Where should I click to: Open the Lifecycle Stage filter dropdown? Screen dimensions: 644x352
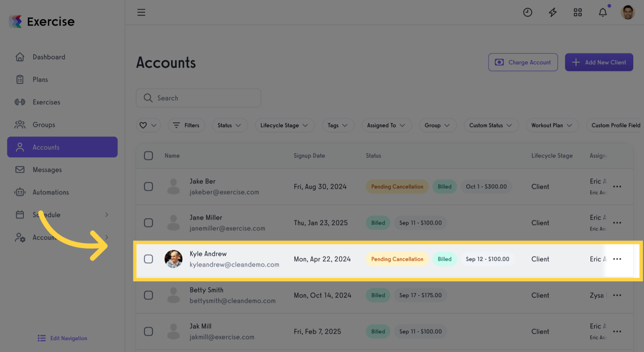tap(285, 125)
